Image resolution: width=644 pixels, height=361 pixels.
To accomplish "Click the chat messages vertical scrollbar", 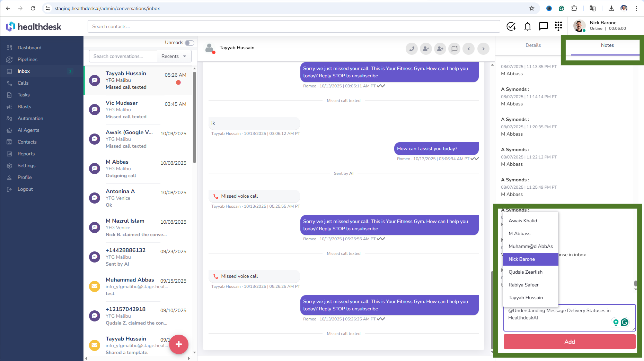I will (x=492, y=310).
